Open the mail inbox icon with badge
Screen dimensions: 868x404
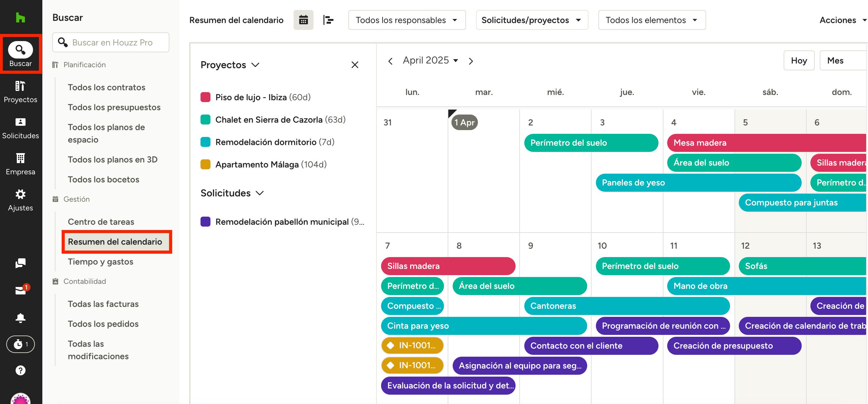tap(21, 290)
